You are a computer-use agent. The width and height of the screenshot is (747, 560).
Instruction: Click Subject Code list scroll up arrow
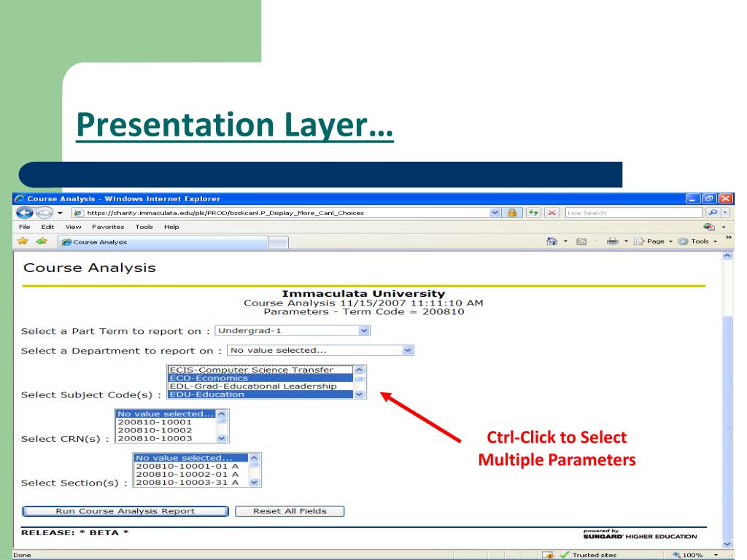[x=359, y=370]
